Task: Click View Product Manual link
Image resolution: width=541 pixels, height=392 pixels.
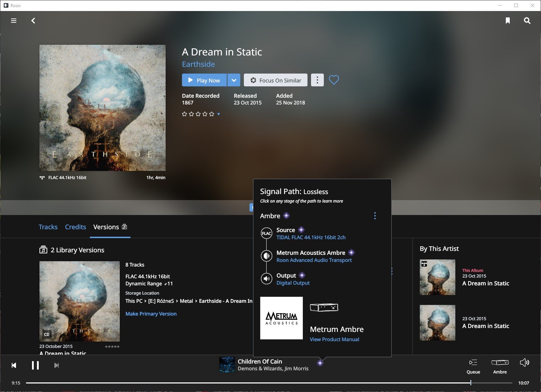Action: (334, 339)
